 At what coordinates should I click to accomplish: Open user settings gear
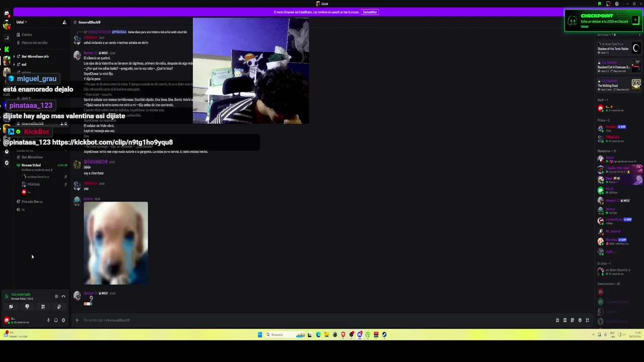(63, 320)
